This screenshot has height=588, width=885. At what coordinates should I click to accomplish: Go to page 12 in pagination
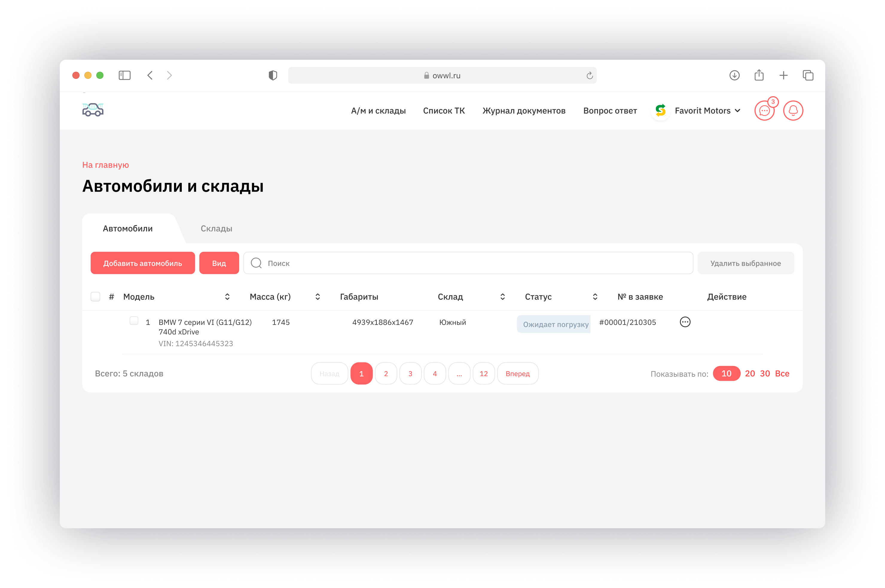(x=483, y=373)
